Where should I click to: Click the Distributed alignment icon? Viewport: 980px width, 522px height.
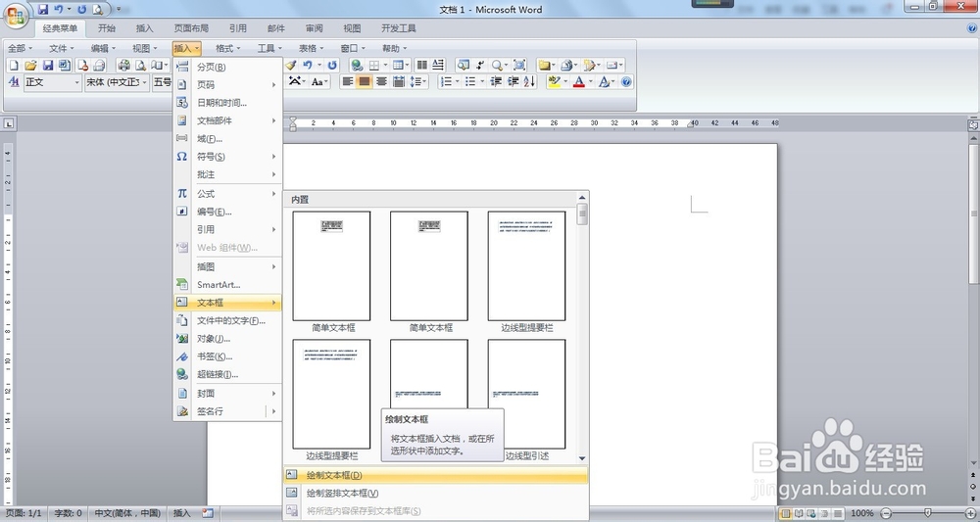tap(398, 82)
